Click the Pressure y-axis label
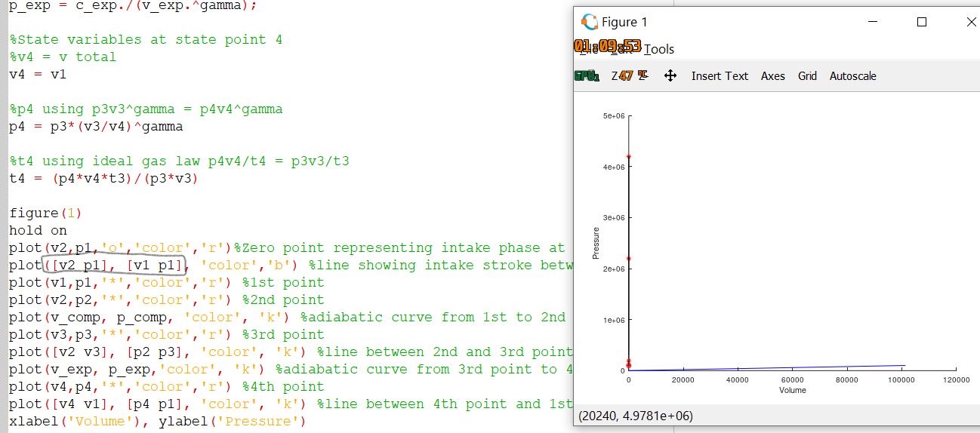Image resolution: width=980 pixels, height=433 pixels. tap(596, 243)
